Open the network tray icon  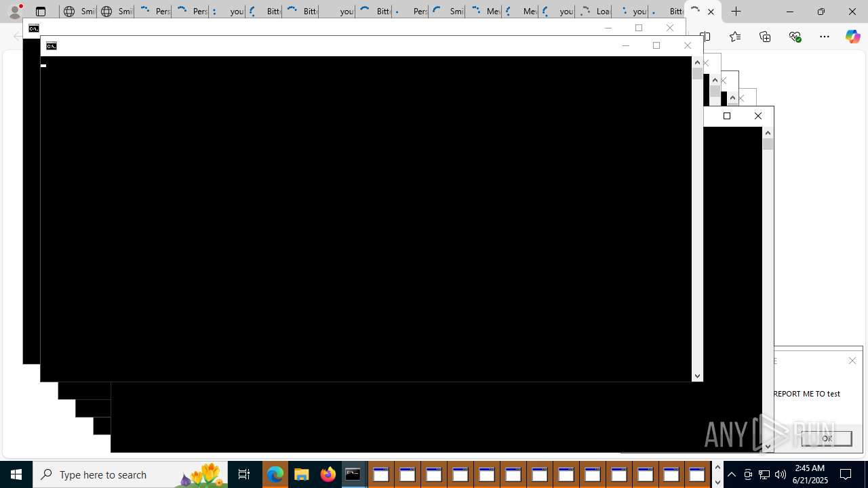[764, 474]
